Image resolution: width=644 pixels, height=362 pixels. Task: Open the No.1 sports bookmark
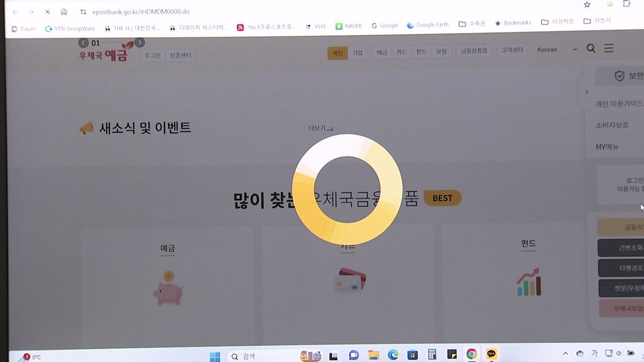click(266, 27)
